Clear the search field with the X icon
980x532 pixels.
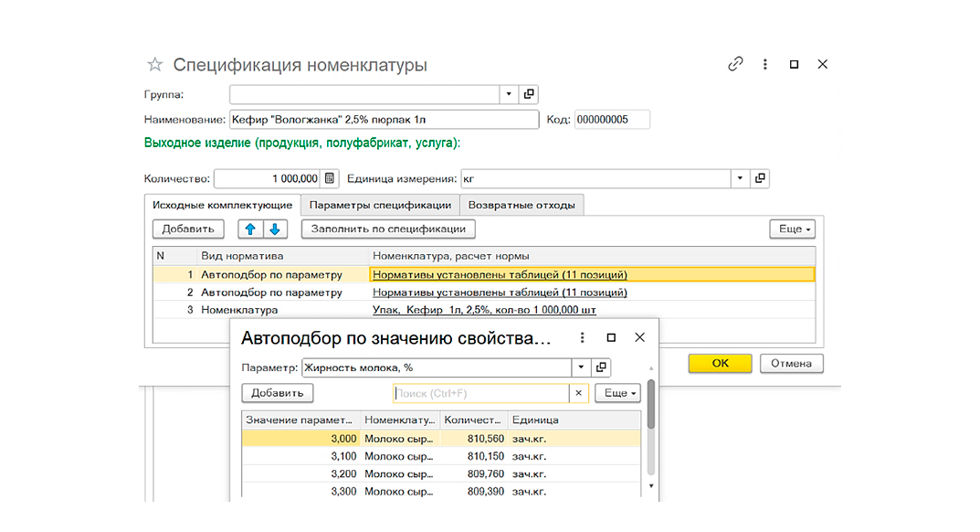click(579, 393)
